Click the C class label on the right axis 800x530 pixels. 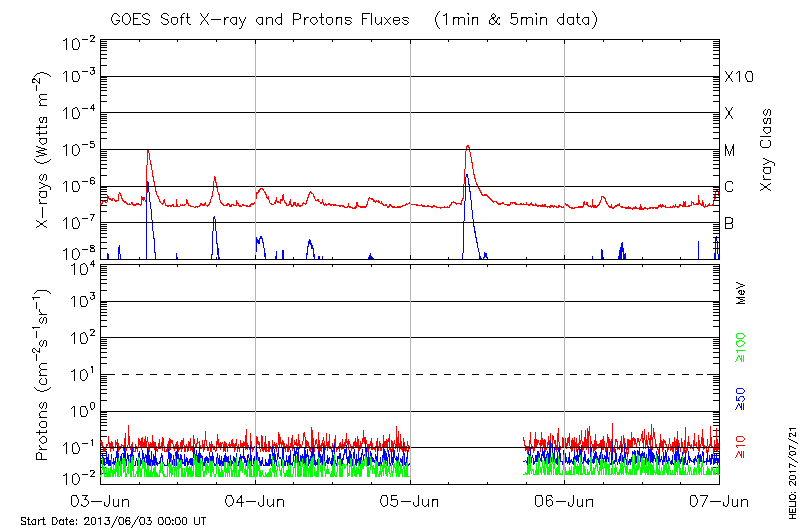(x=729, y=187)
